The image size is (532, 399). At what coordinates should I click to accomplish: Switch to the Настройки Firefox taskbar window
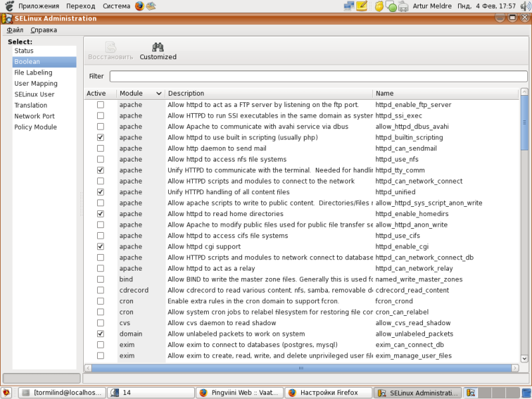click(x=329, y=392)
